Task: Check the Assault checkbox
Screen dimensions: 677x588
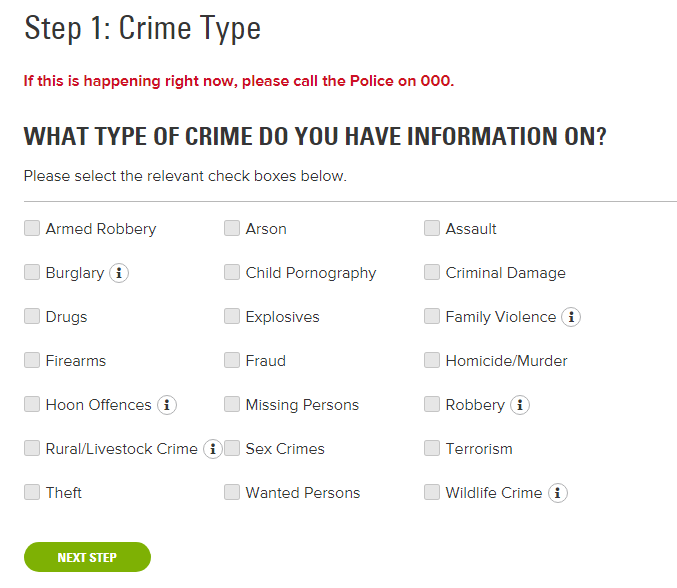Action: 432,229
